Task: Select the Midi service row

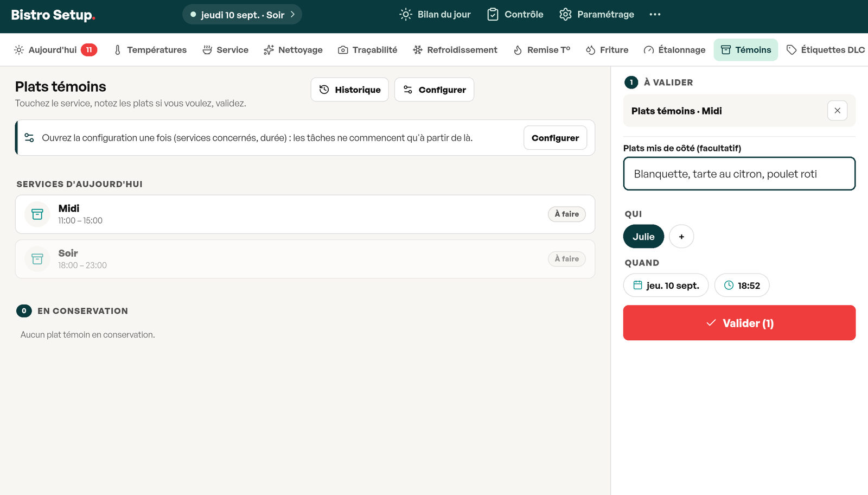Action: [x=305, y=214]
